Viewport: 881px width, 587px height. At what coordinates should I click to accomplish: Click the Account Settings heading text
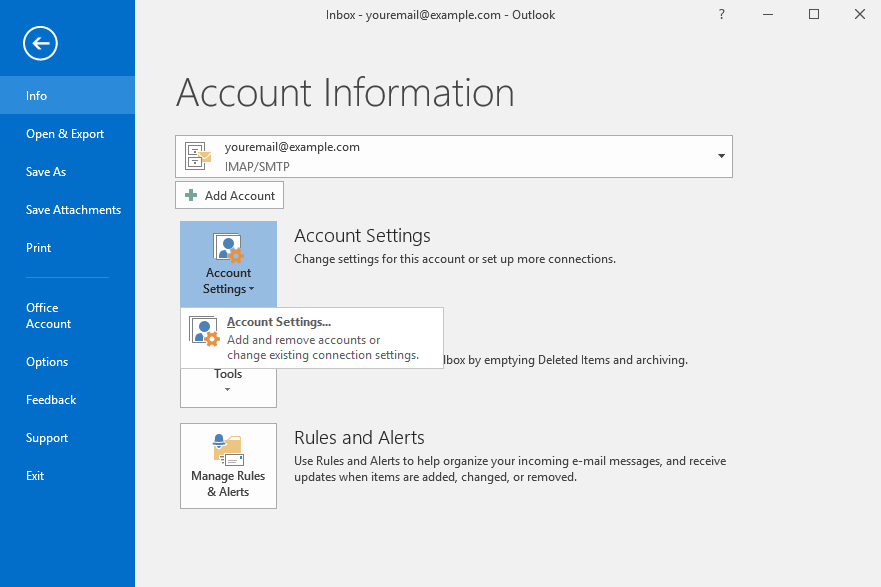click(x=362, y=236)
